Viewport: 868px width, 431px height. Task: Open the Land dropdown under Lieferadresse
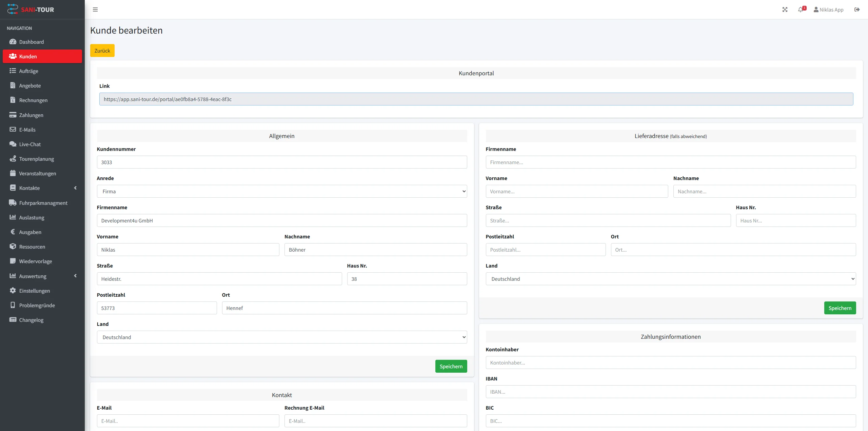[x=670, y=279]
